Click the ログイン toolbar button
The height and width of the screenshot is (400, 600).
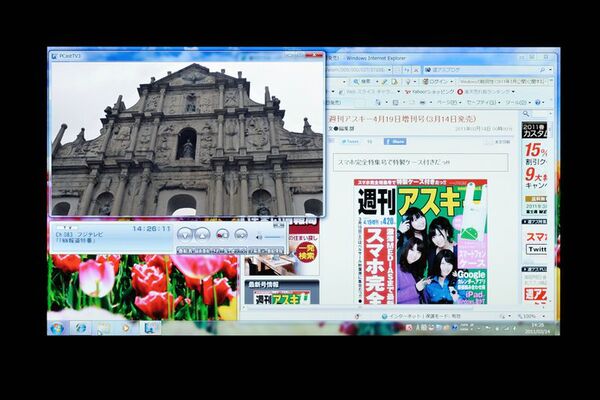435,82
